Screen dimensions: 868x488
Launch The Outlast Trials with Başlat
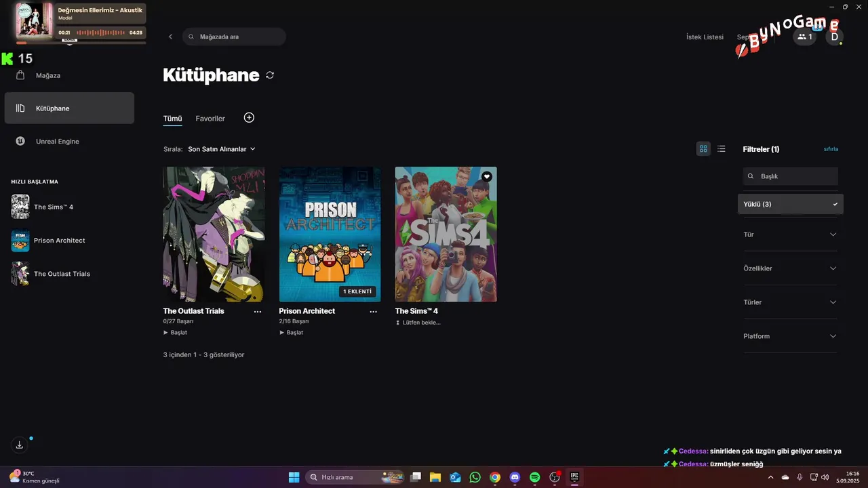point(176,333)
